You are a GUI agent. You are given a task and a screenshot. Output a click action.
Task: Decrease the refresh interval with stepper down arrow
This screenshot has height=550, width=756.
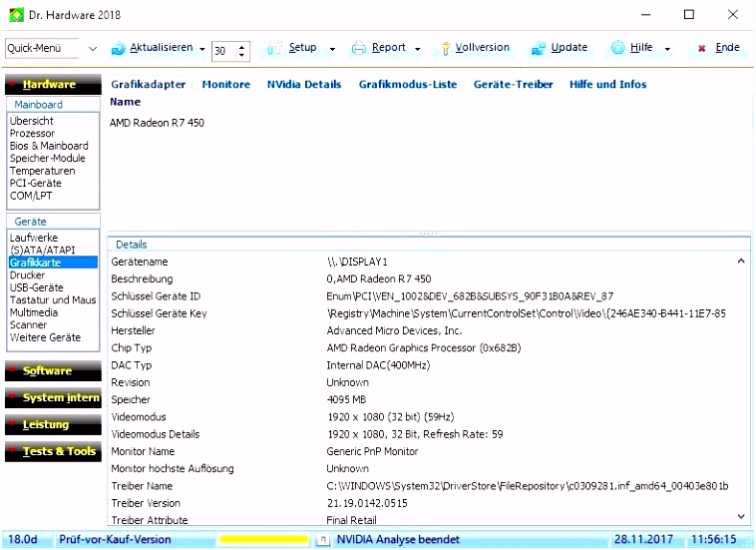(x=241, y=55)
